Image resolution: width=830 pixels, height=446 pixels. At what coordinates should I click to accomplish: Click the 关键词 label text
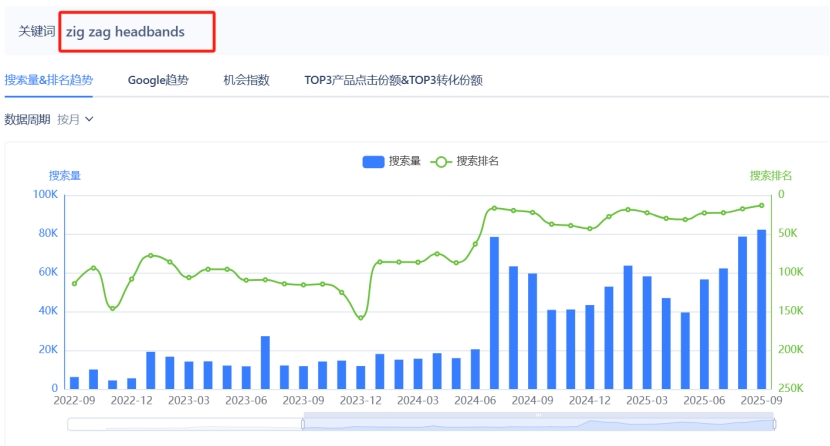38,32
